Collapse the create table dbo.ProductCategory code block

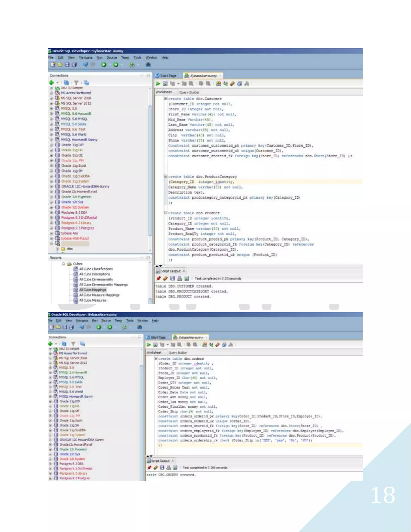(x=166, y=177)
